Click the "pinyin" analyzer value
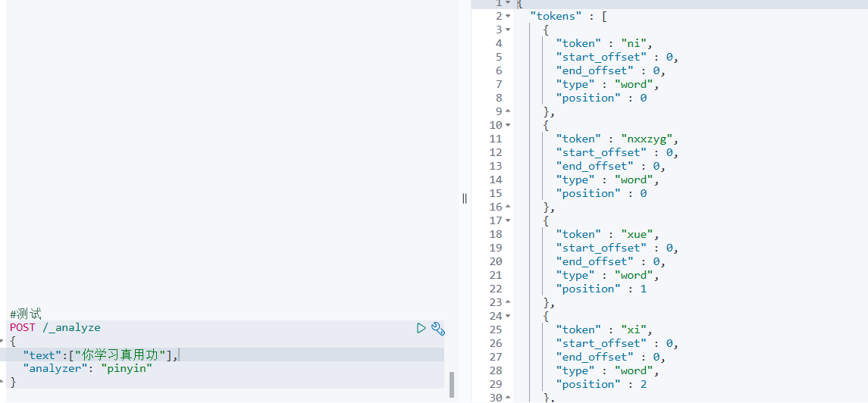The width and height of the screenshot is (868, 403). point(126,368)
